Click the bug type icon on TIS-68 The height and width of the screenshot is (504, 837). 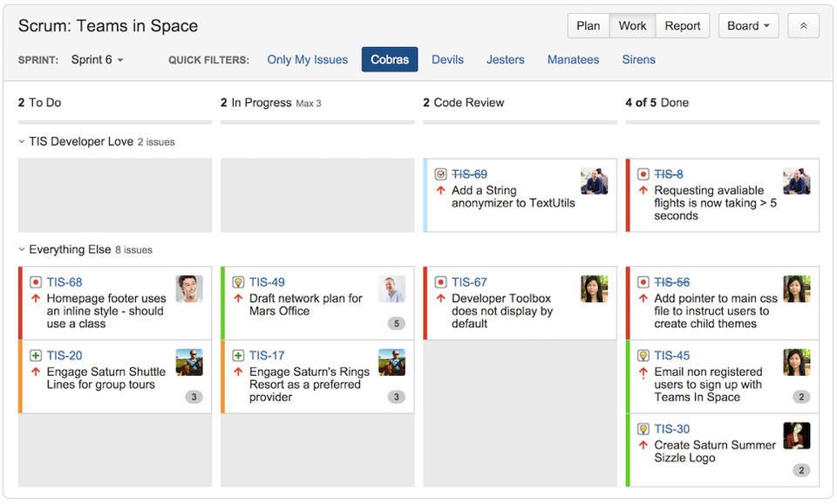coord(36,282)
